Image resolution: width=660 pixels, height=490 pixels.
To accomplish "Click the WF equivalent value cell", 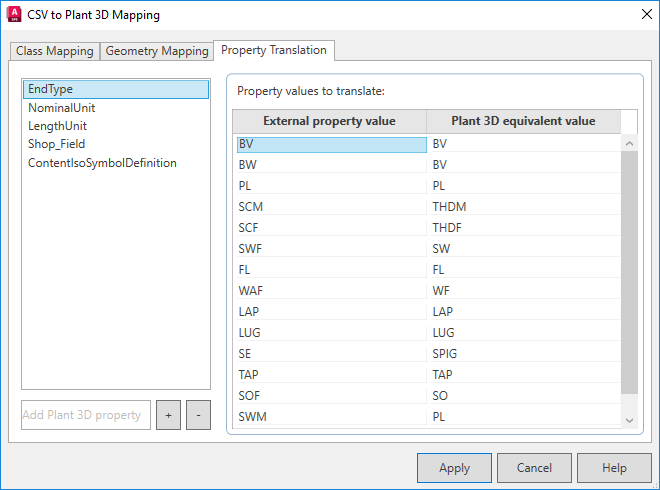I will pyautogui.click(x=525, y=291).
